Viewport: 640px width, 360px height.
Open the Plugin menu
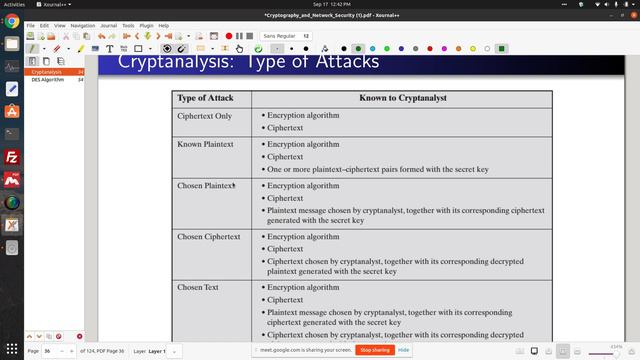(146, 25)
